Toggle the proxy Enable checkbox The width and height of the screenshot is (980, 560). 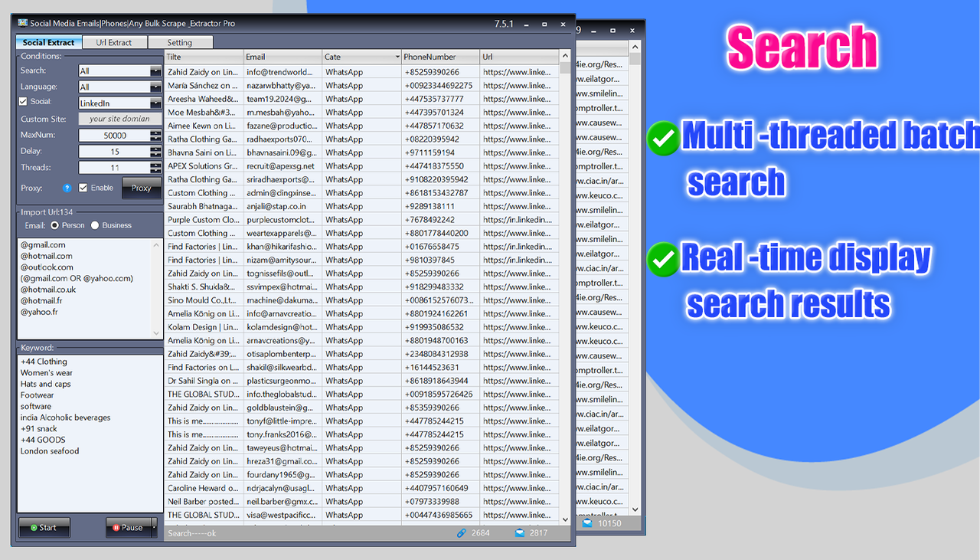pyautogui.click(x=83, y=188)
